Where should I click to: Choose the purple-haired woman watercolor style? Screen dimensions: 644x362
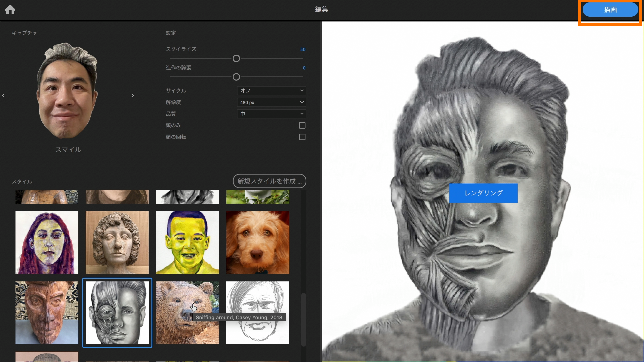tap(47, 242)
